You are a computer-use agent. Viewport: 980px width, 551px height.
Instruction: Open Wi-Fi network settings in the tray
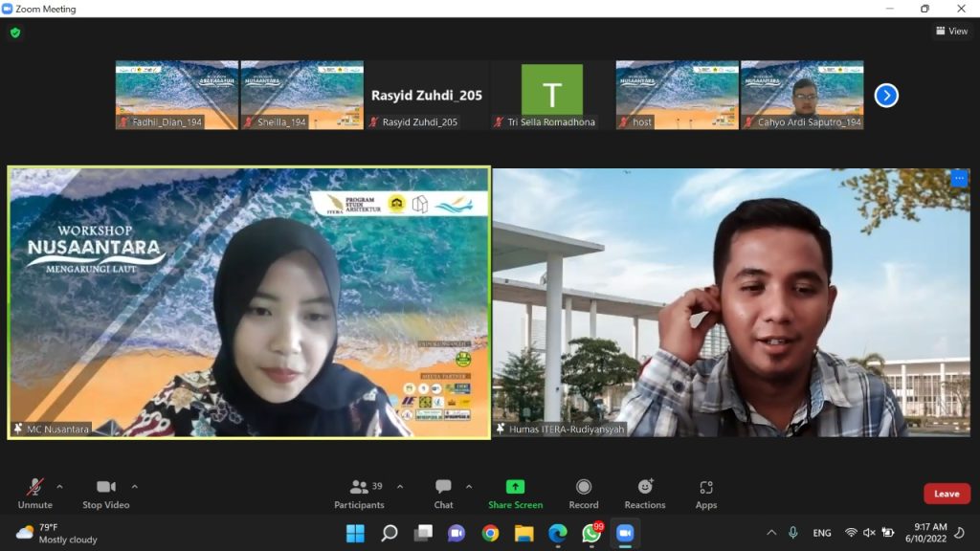pos(851,533)
